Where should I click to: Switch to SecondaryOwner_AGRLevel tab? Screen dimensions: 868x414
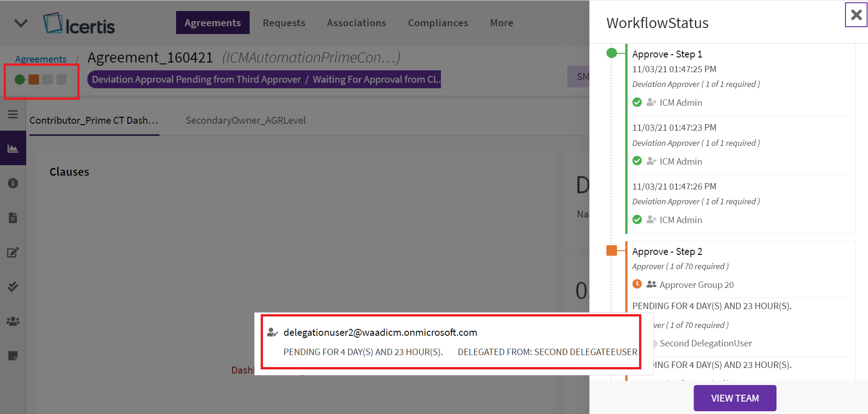246,121
